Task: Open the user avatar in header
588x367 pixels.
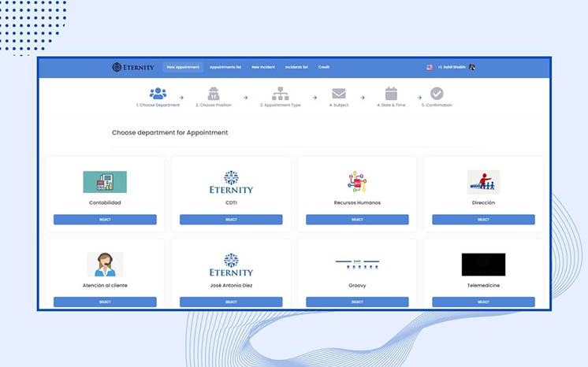Action: click(x=472, y=67)
